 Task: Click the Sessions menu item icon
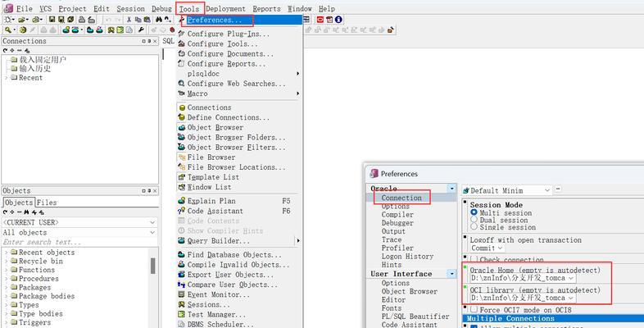(x=182, y=304)
